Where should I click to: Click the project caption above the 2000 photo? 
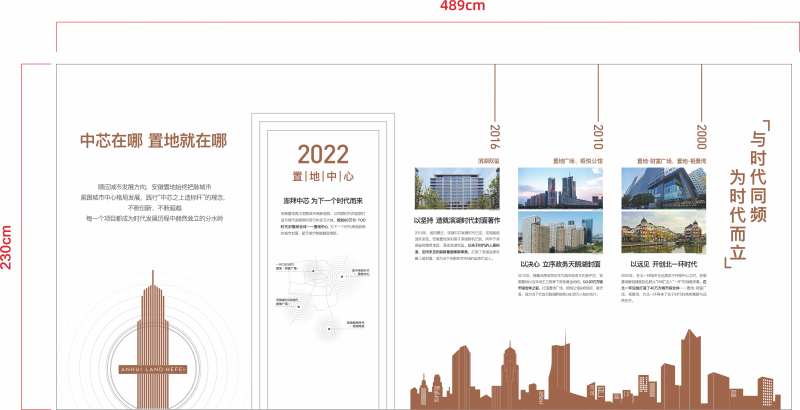pos(671,161)
